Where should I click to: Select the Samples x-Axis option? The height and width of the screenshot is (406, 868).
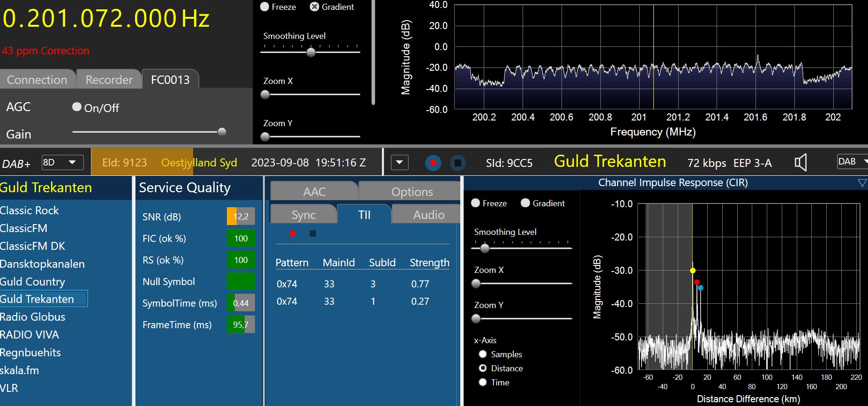pos(483,354)
